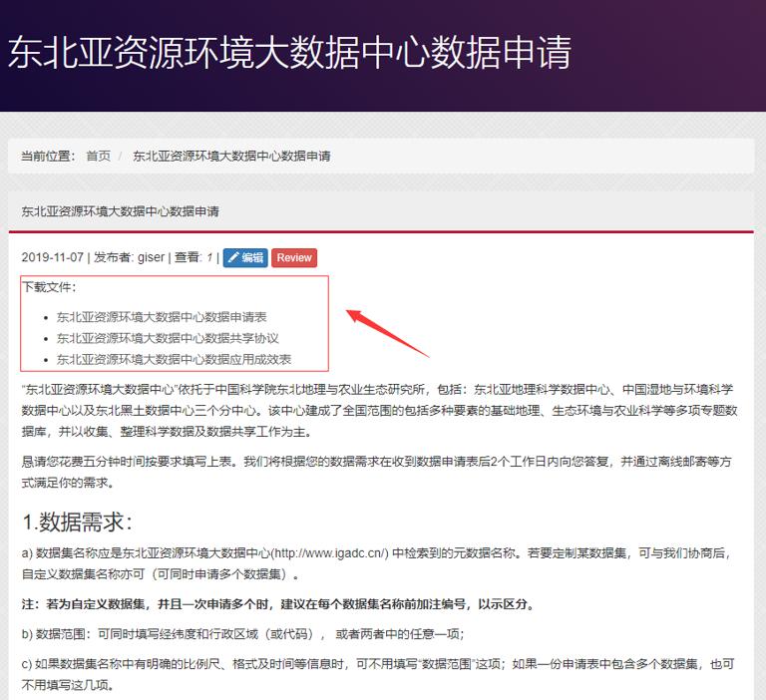Click the 当前位置 breadcrumb label
The width and height of the screenshot is (766, 700).
coord(48,156)
